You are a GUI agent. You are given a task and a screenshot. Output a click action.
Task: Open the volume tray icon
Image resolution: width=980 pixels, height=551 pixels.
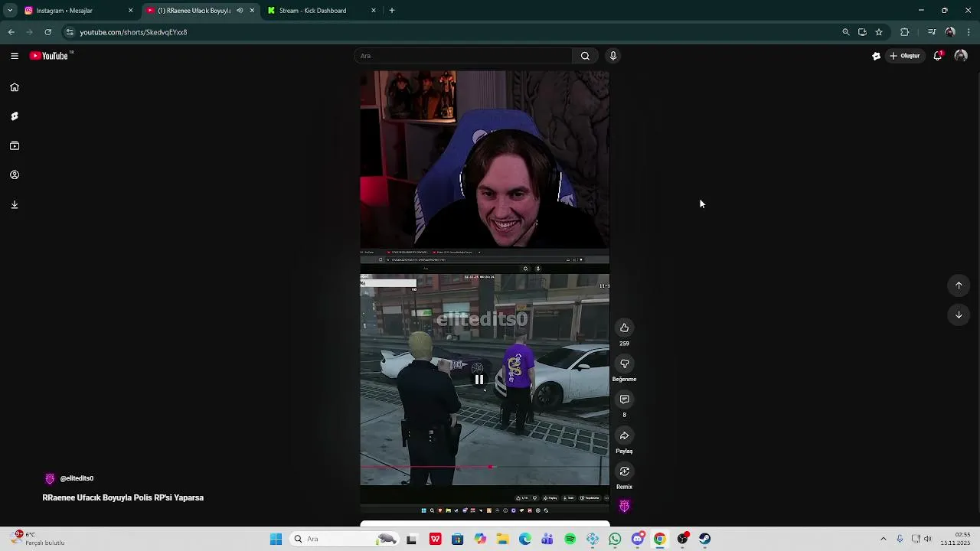click(928, 539)
